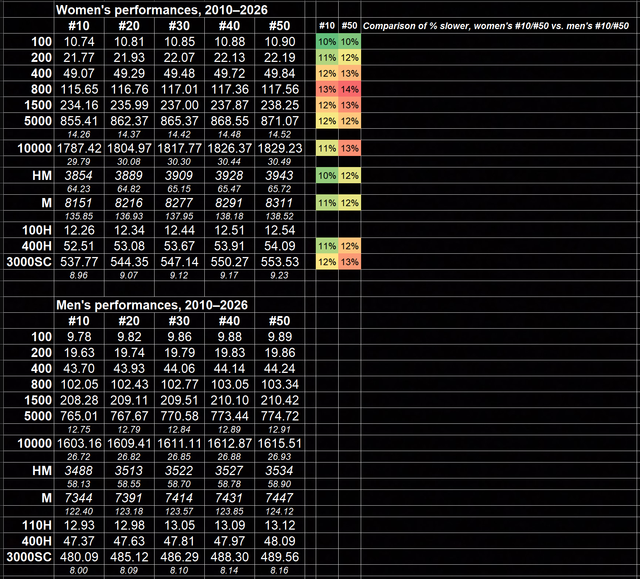
Task: Click the cell with 3943
Action: [280, 175]
